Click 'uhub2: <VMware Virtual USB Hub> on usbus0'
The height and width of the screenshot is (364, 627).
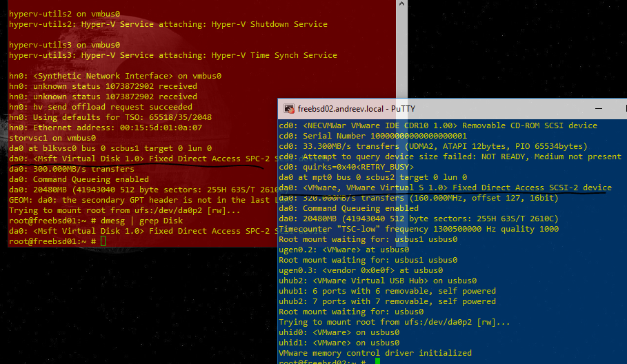(377, 281)
